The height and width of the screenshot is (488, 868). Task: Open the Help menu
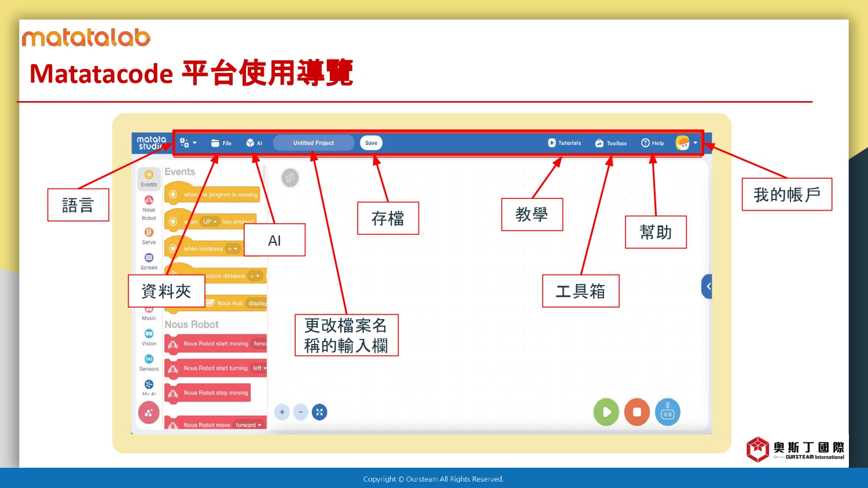pyautogui.click(x=653, y=143)
